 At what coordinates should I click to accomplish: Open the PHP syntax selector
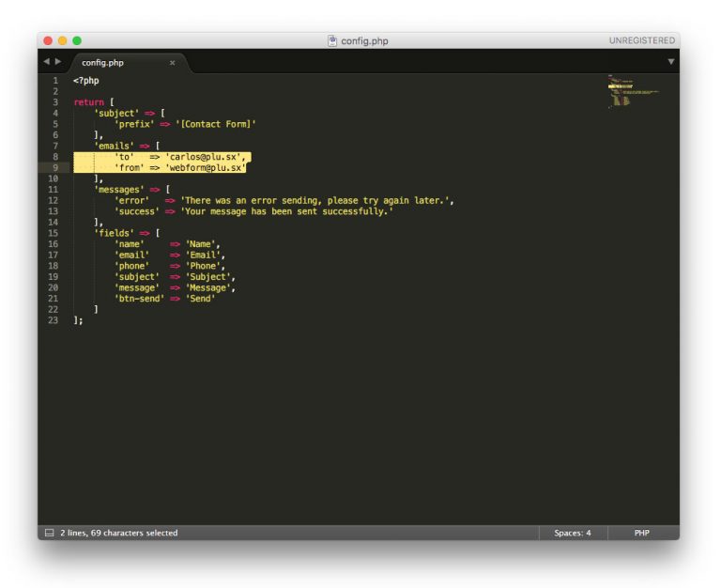(x=641, y=533)
